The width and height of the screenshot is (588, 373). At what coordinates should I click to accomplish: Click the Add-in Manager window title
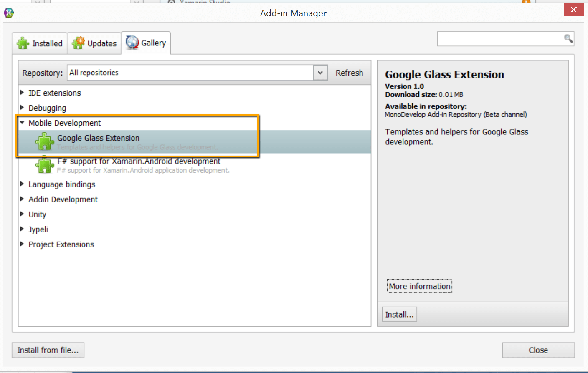[x=294, y=13]
